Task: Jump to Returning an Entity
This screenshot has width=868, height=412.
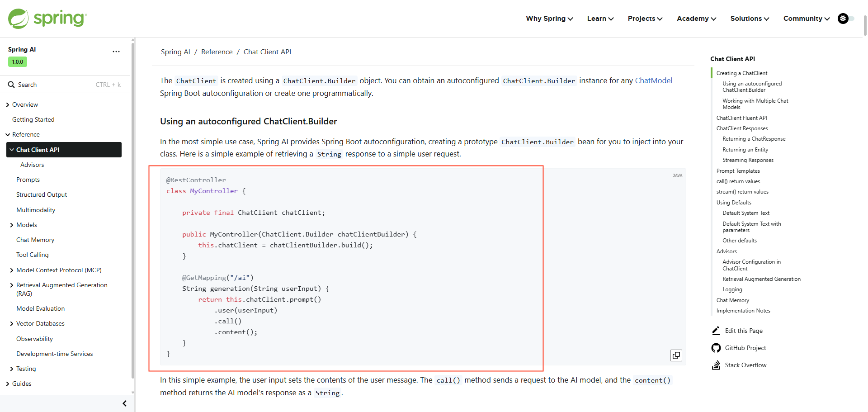Action: coord(745,150)
